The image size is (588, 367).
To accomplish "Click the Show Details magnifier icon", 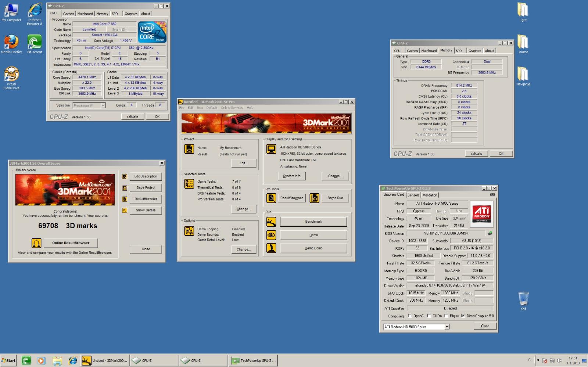I will pos(125,211).
